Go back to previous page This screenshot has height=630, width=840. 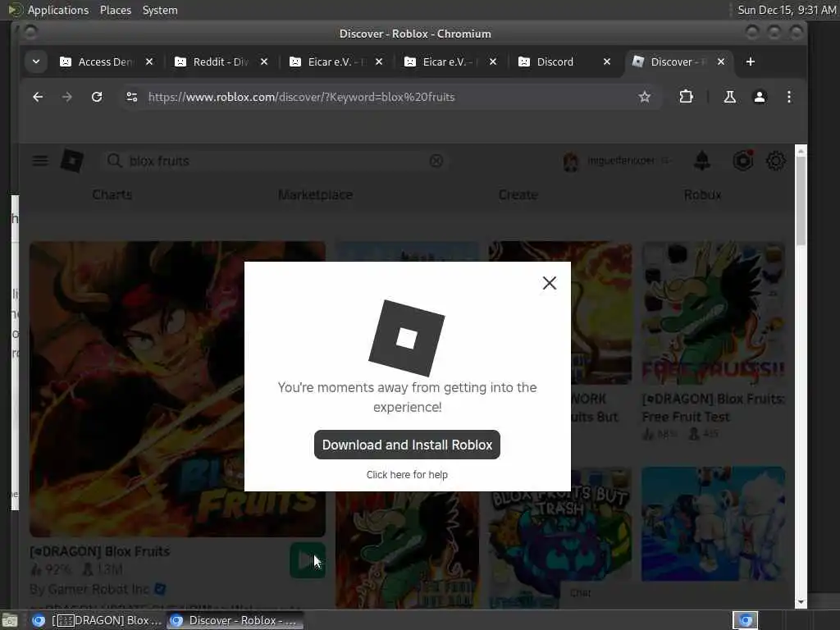(x=38, y=97)
